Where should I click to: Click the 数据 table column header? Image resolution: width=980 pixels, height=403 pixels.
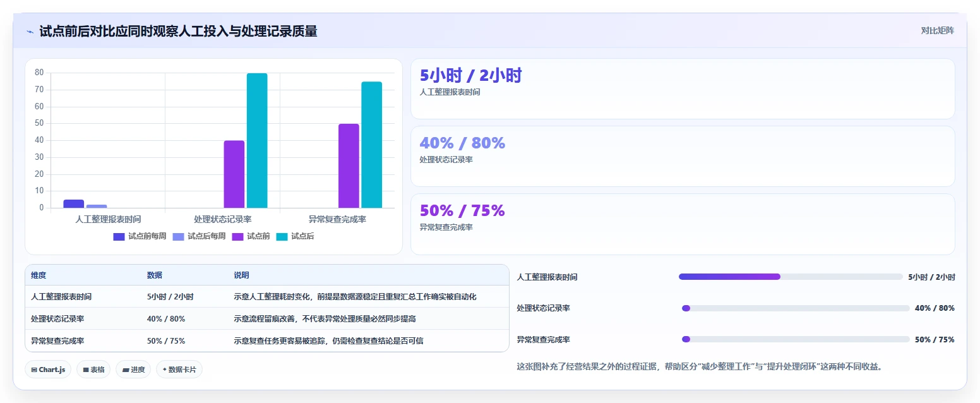click(x=155, y=275)
